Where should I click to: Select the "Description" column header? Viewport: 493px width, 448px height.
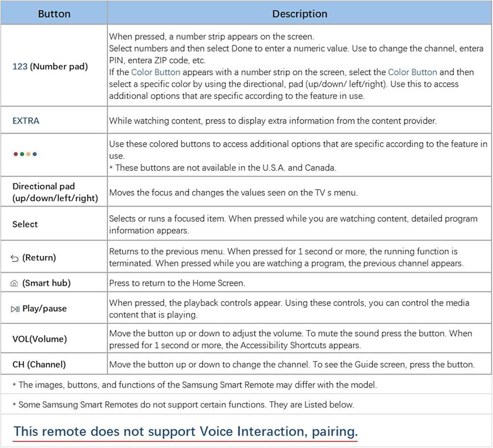click(300, 13)
